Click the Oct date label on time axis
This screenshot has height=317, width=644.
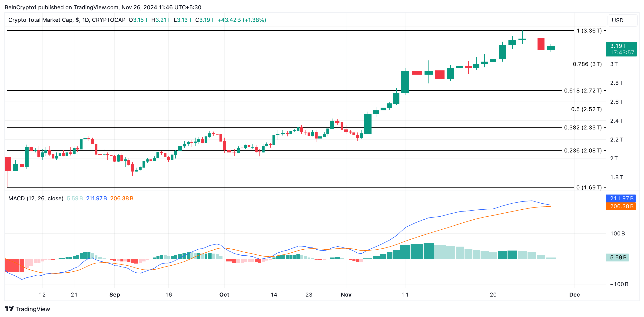224,294
